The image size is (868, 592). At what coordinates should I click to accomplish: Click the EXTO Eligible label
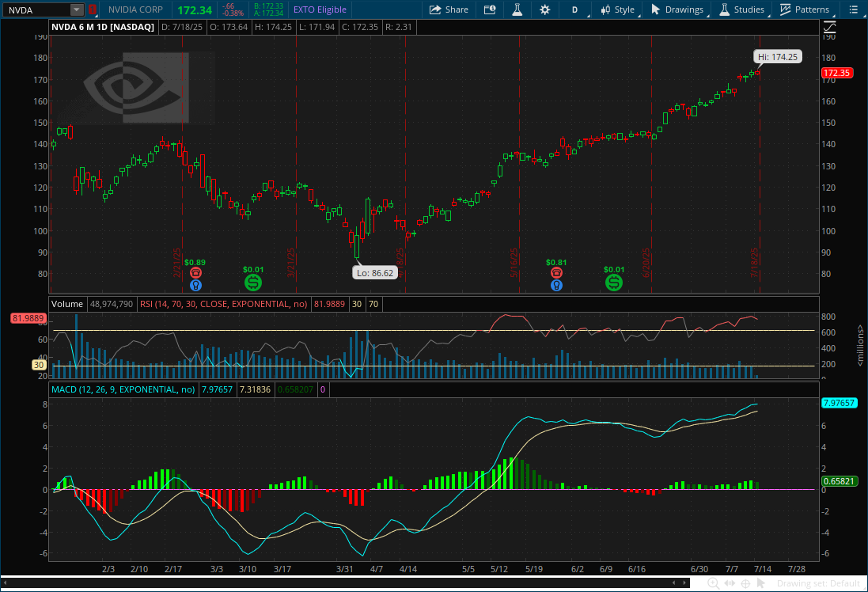pos(320,9)
